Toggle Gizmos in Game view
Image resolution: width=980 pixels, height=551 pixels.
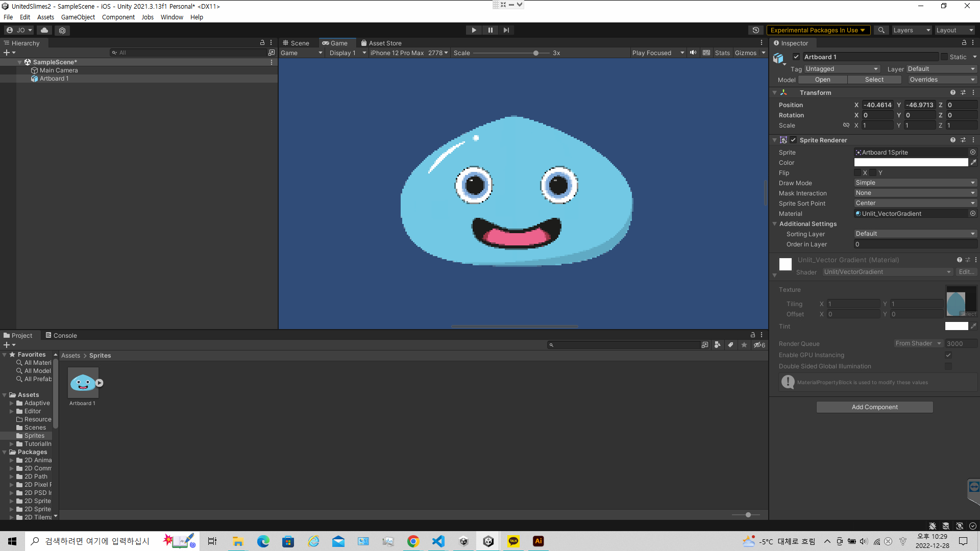[x=746, y=53]
